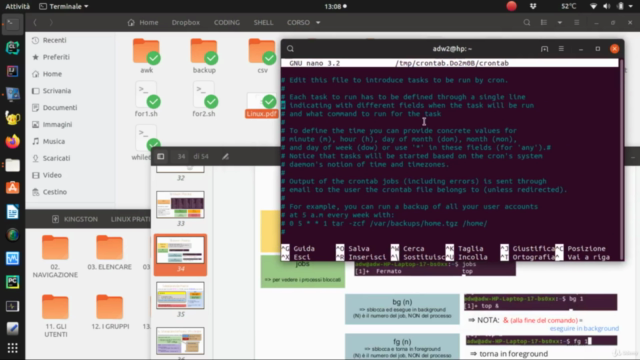
Task: Select the csv folder
Action: (x=262, y=56)
